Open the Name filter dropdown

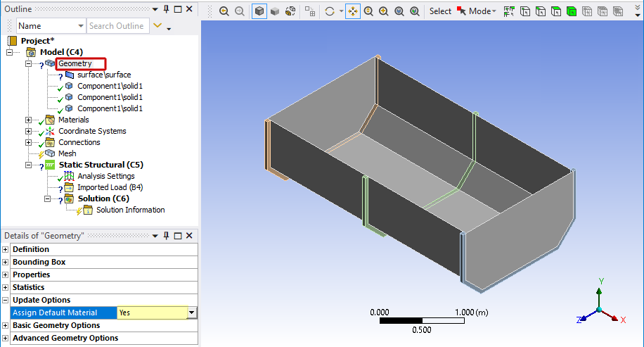point(79,26)
